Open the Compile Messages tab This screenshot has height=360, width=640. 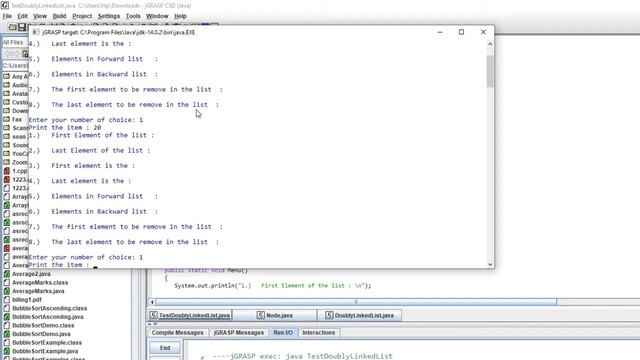(x=178, y=333)
